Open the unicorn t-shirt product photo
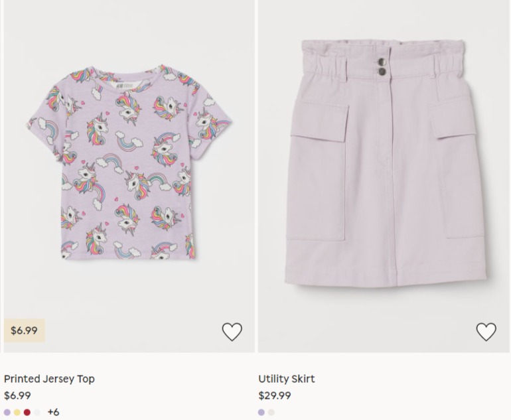Image resolution: width=511 pixels, height=420 pixels. [129, 163]
